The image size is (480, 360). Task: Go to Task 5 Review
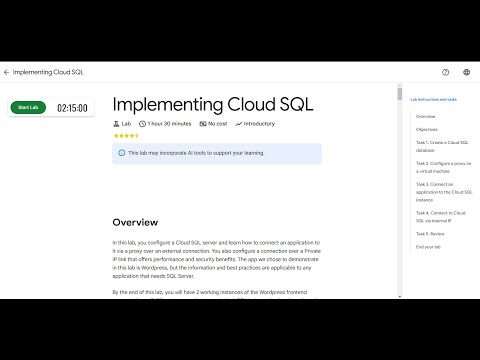(430, 234)
